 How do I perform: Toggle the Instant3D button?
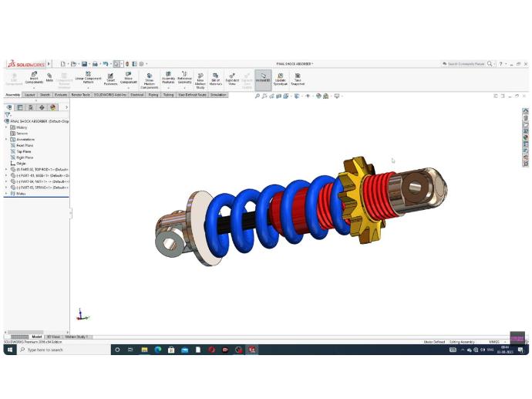[263, 78]
